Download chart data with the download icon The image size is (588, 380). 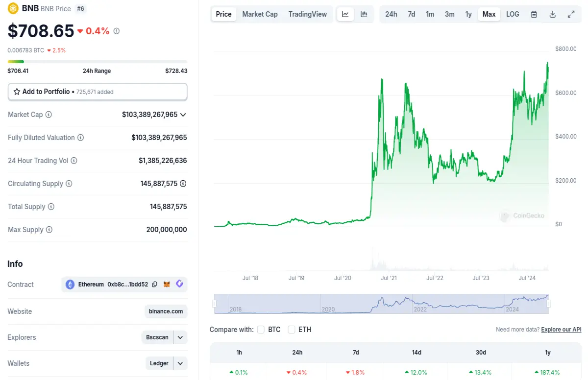tap(552, 14)
